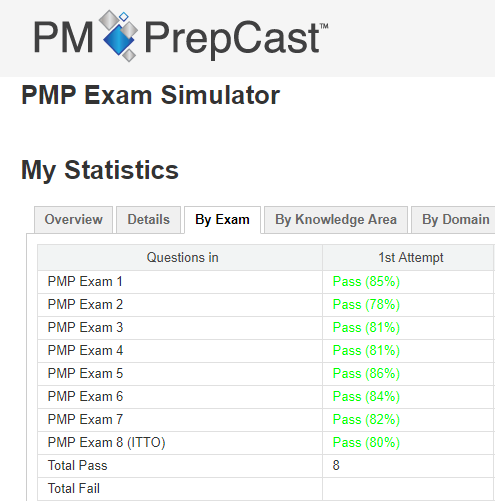Click the PMP Exam Simulator heading
This screenshot has width=495, height=501.
click(150, 95)
